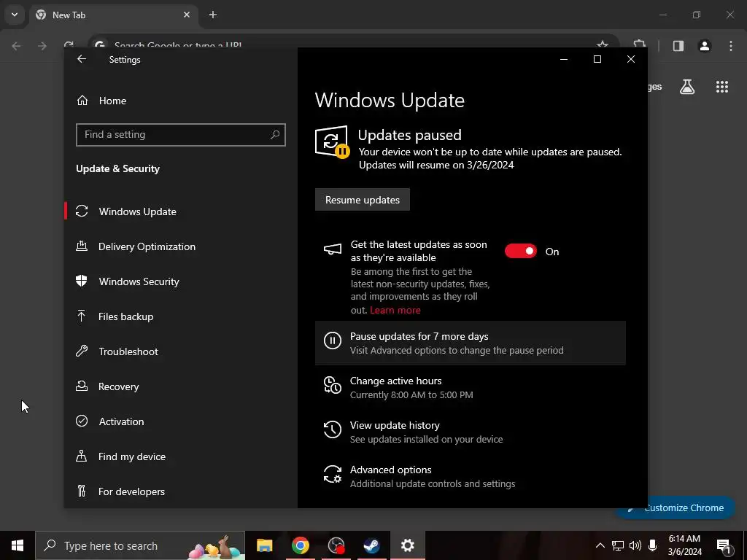Click the clock icon for active hours

click(x=333, y=385)
